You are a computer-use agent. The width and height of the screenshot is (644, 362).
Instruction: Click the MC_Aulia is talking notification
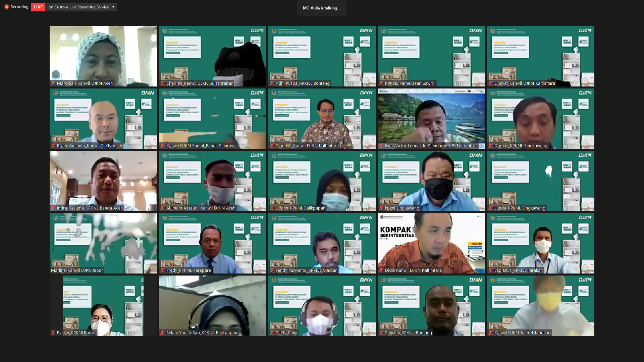point(321,8)
